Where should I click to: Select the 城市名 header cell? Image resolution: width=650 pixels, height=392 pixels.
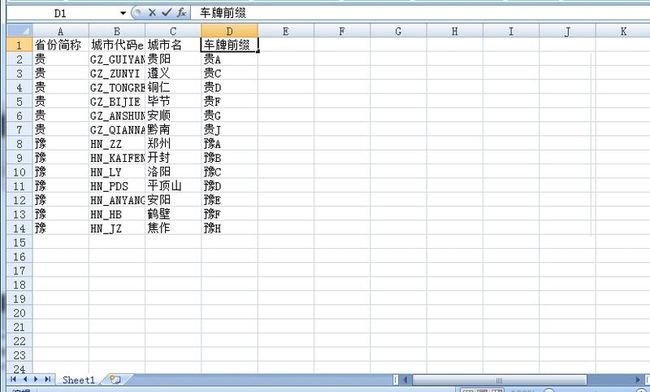click(x=173, y=45)
